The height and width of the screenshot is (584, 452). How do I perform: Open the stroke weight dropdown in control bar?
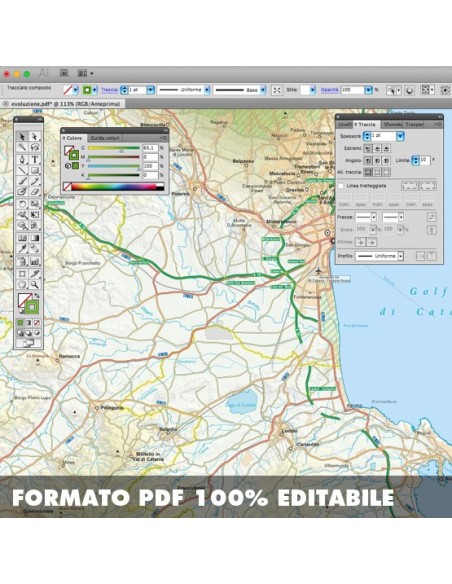click(150, 90)
